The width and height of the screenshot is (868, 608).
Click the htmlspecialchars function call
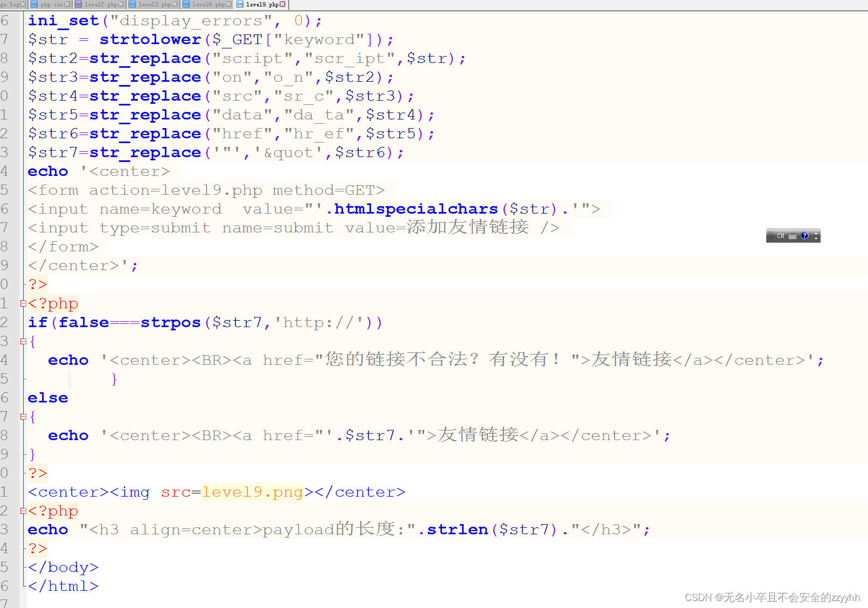(x=416, y=209)
